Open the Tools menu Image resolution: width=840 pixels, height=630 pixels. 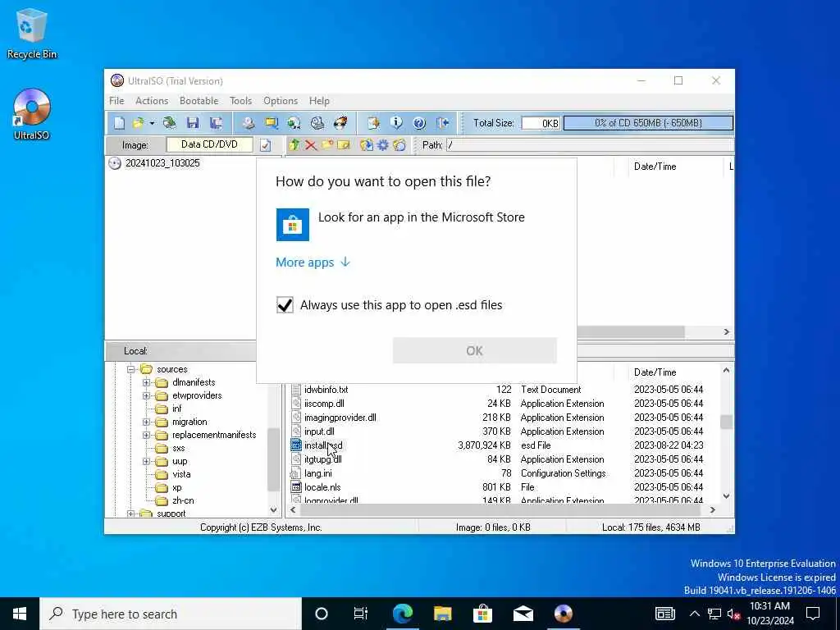pyautogui.click(x=240, y=101)
